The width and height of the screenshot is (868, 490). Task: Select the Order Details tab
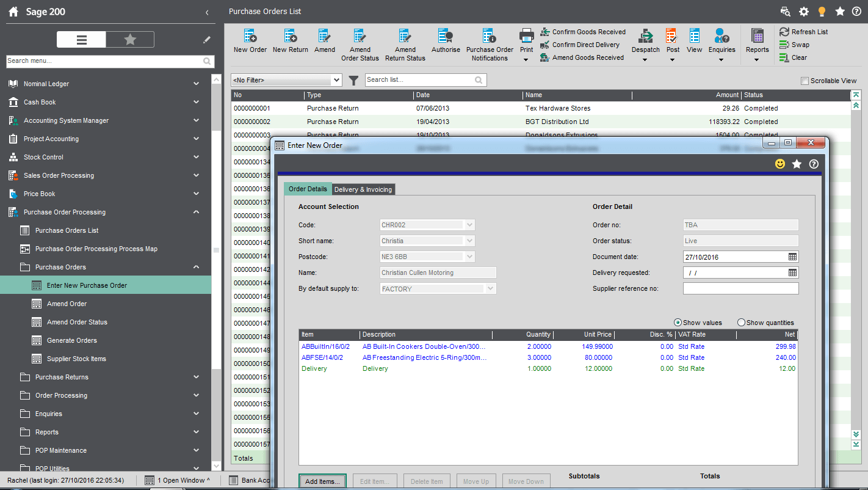point(308,189)
